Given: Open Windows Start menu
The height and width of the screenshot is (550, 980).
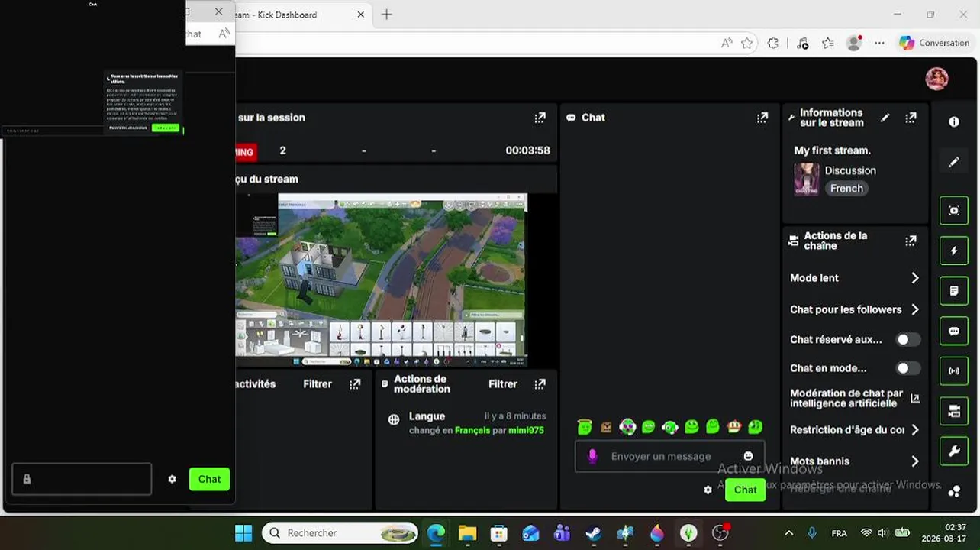Looking at the screenshot, I should pyautogui.click(x=243, y=533).
